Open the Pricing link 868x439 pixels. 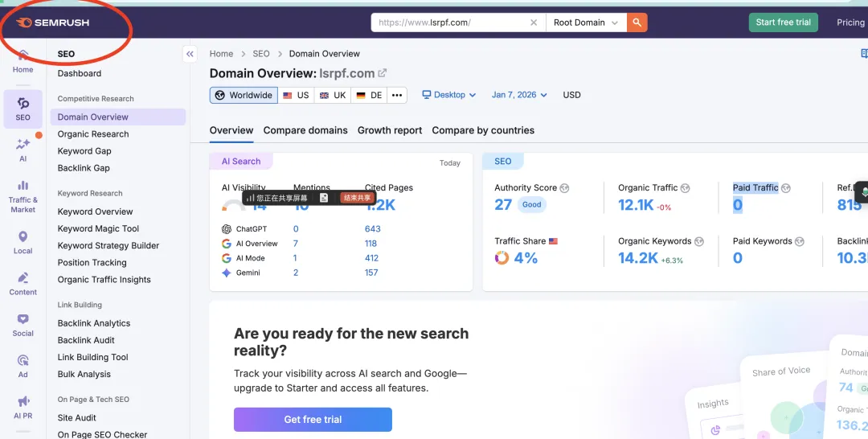[850, 23]
